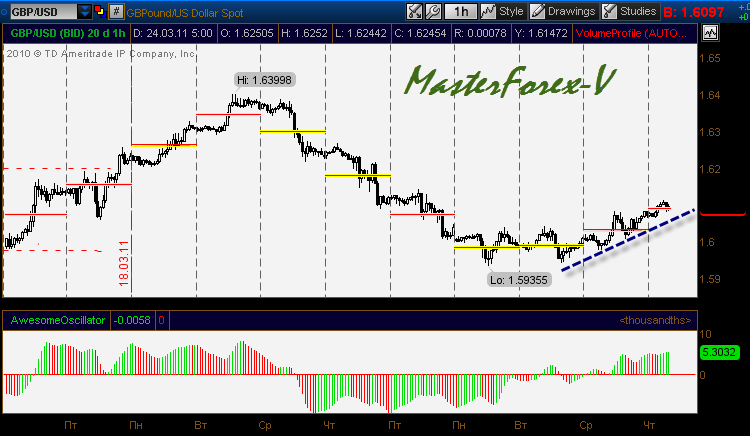Click the AwesomeOscillator study label
This screenshot has height=436, width=750.
57,320
